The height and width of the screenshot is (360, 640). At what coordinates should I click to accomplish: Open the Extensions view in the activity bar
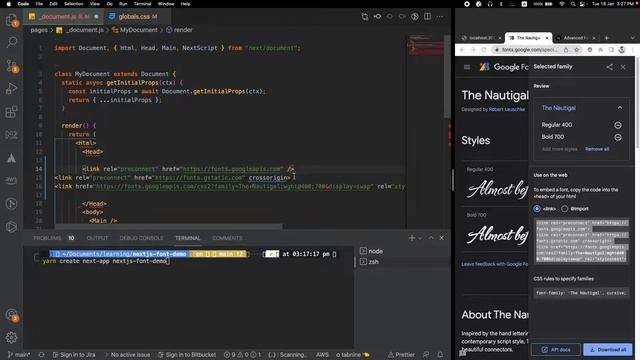pos(11,111)
